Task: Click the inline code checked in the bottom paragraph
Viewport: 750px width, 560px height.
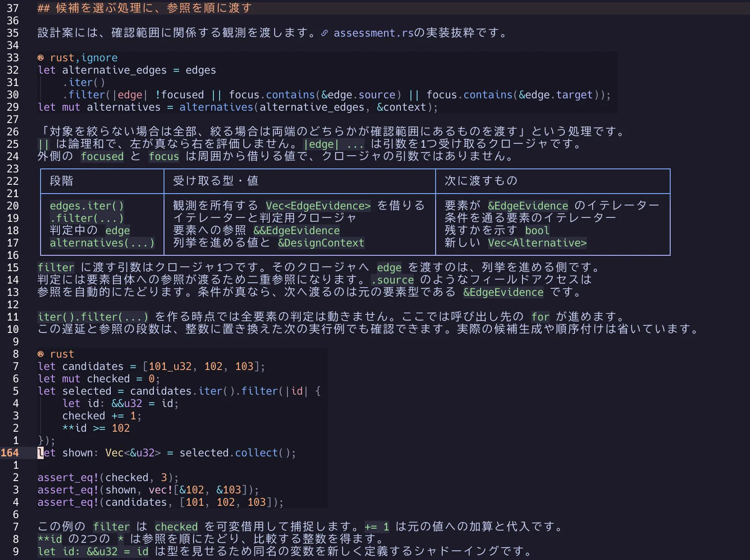Action: (x=176, y=527)
